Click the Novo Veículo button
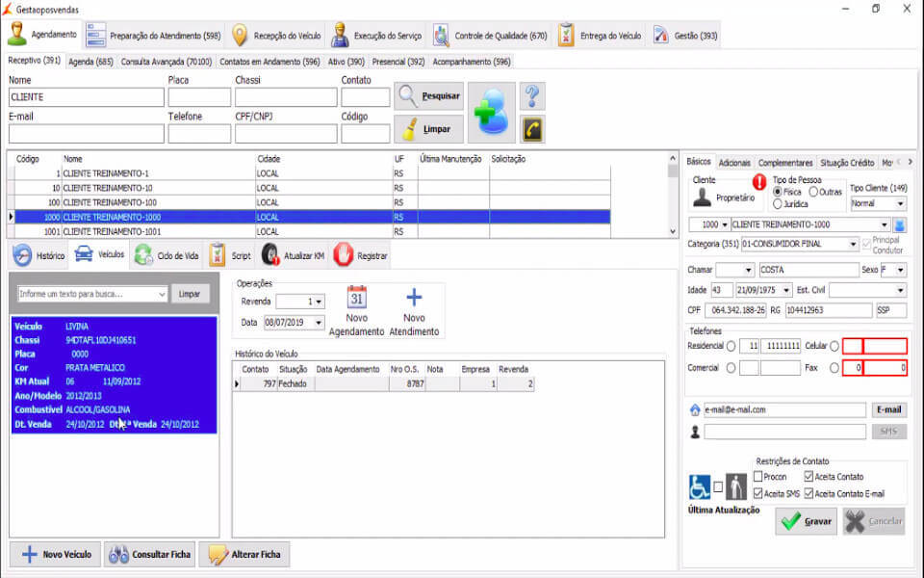Image resolution: width=924 pixels, height=578 pixels. coord(56,555)
